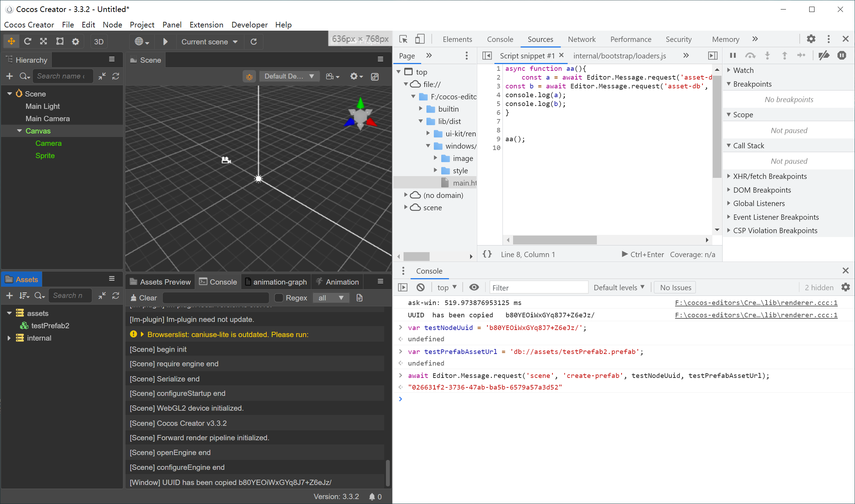Click the clear DevTools console icon
This screenshot has width=855, height=504.
420,287
